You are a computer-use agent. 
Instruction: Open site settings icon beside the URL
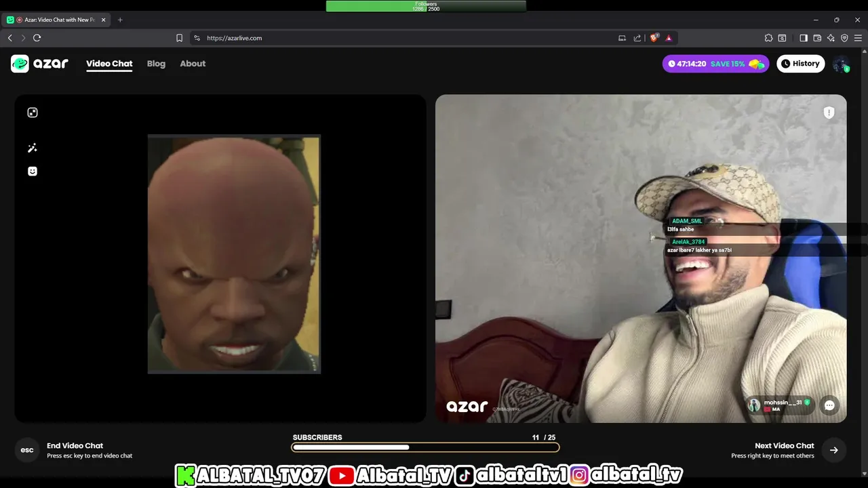(x=197, y=38)
